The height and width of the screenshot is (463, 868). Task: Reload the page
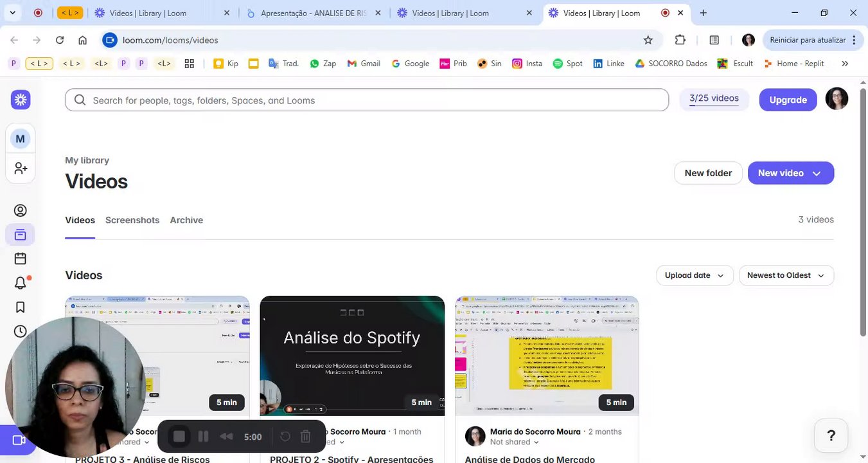[x=60, y=40]
